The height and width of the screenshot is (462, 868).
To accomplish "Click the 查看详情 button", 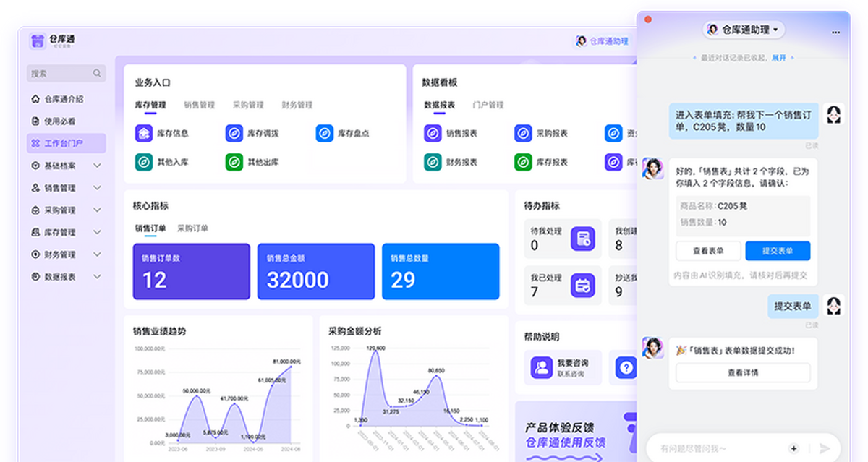I will click(x=743, y=372).
